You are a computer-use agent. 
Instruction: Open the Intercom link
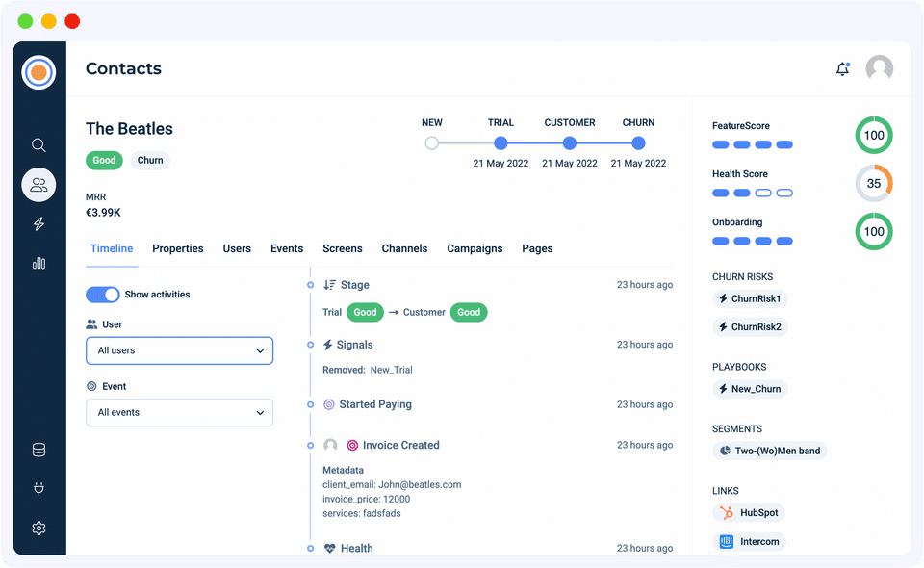pos(750,542)
